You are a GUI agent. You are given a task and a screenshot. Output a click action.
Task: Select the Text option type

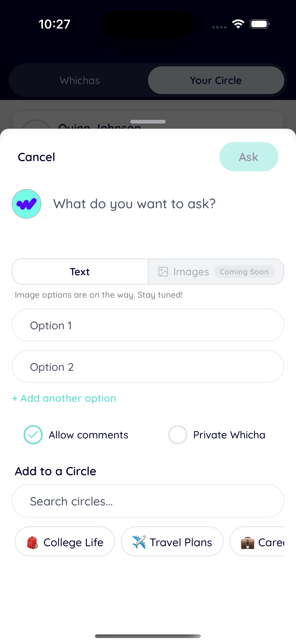[80, 272]
